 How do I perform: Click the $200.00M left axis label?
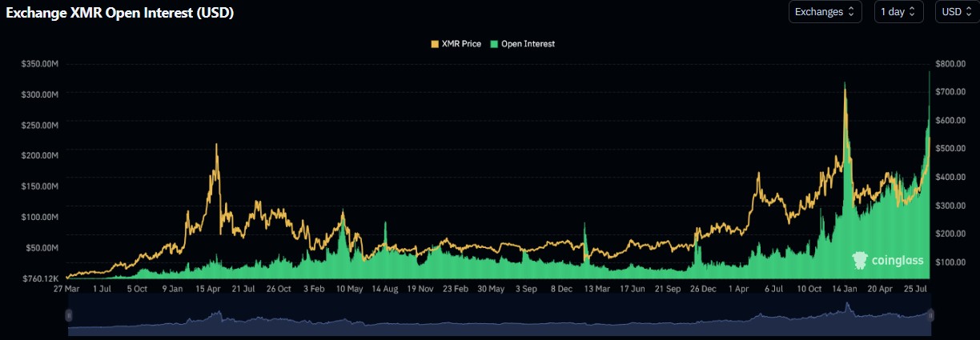click(41, 155)
